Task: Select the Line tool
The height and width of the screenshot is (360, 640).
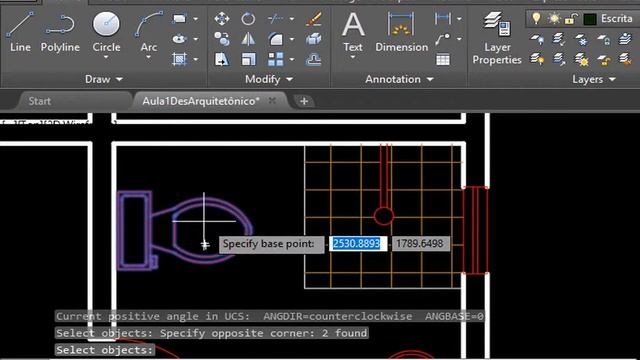Action: 20,32
